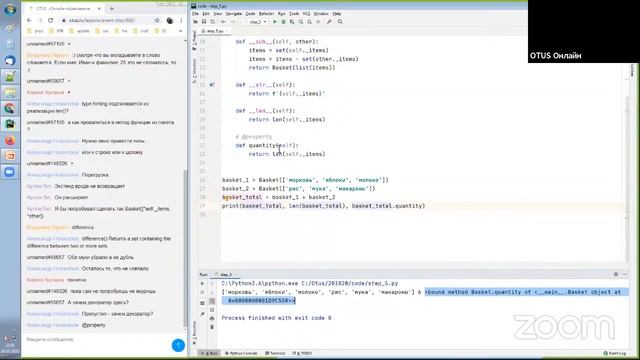Click the pin tab icon in Run panel
The width and height of the screenshot is (640, 360).
(202, 314)
